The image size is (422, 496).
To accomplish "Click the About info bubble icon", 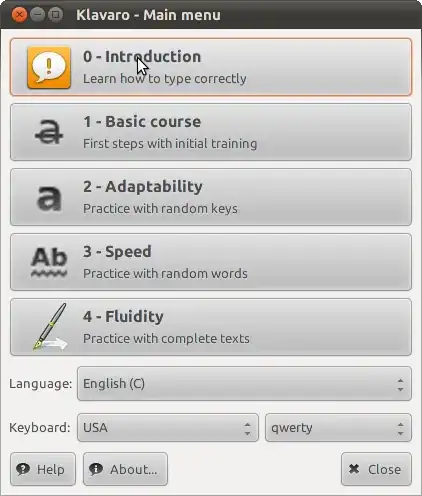I will click(96, 469).
